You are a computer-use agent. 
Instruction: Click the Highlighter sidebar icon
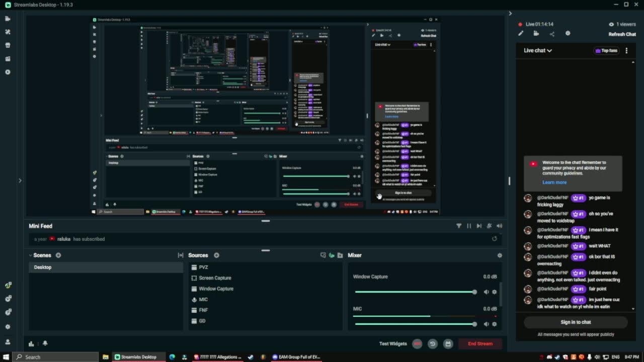point(8,59)
